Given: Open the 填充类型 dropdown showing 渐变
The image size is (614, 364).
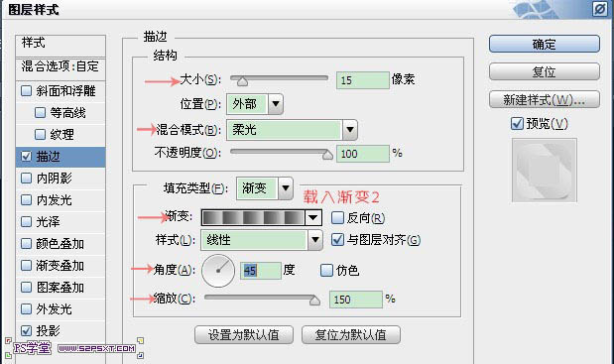Looking at the screenshot, I should [x=264, y=188].
